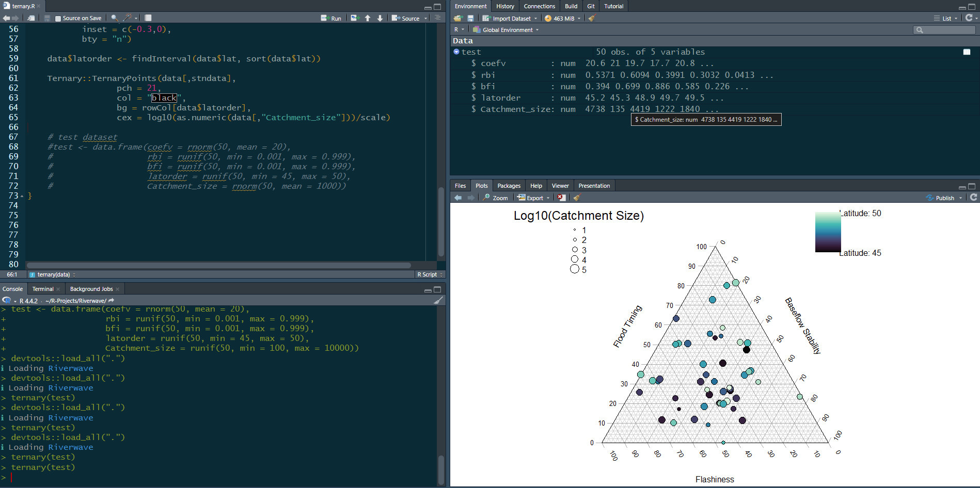Load workspace from file in Environment pane
The width and height of the screenshot is (980, 488).
click(x=457, y=18)
